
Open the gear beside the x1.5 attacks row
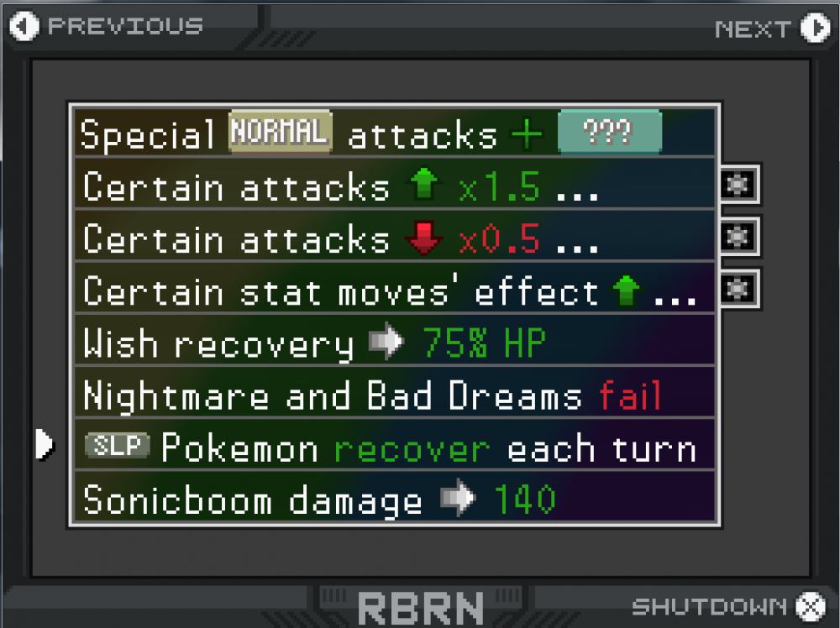coord(738,185)
